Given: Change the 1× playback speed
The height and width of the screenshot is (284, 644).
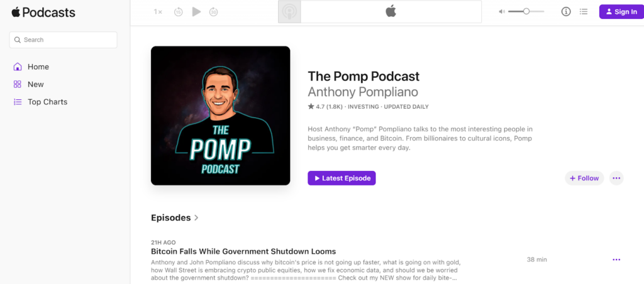Looking at the screenshot, I should pyautogui.click(x=158, y=12).
